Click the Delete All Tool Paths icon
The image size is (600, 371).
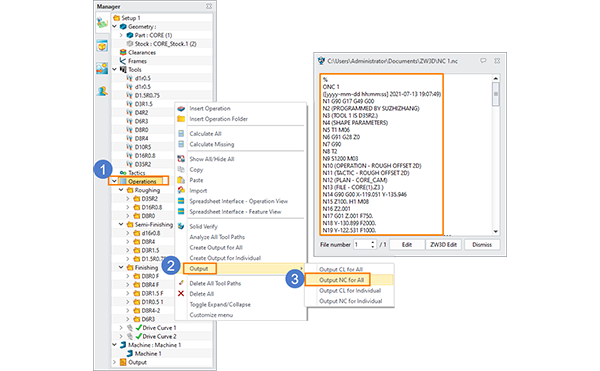(x=181, y=283)
